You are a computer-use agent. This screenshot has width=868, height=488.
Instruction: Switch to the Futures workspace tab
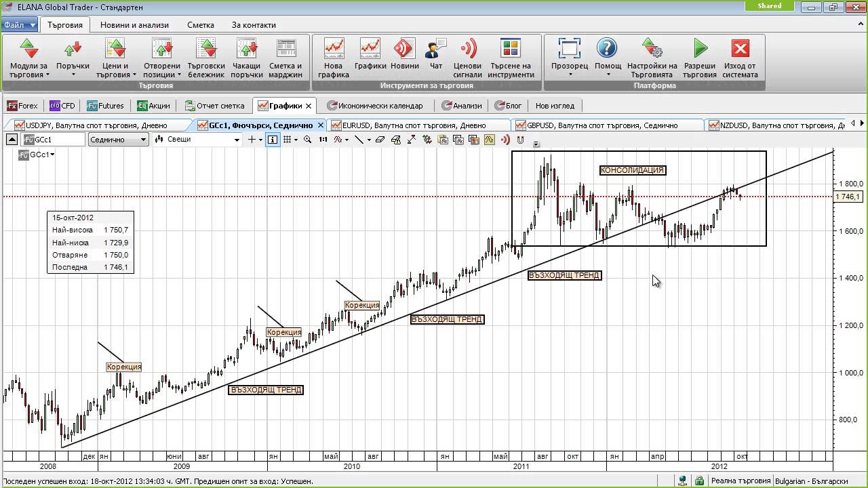pyautogui.click(x=105, y=106)
